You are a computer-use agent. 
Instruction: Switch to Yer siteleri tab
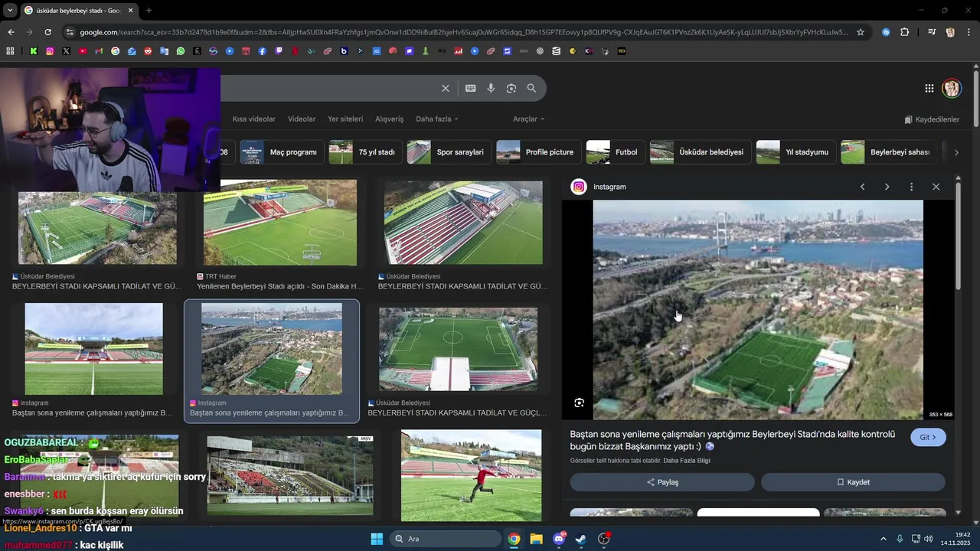click(345, 119)
